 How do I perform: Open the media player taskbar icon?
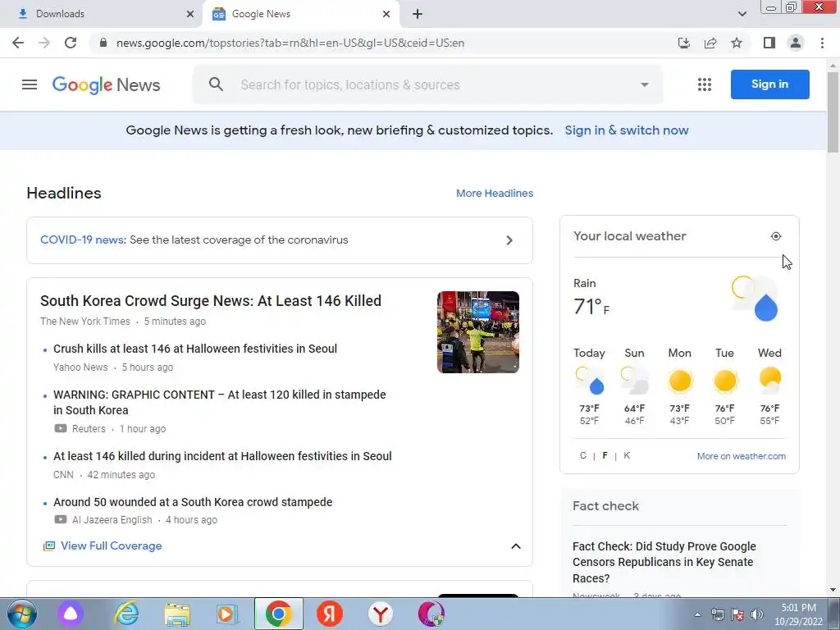[x=227, y=614]
